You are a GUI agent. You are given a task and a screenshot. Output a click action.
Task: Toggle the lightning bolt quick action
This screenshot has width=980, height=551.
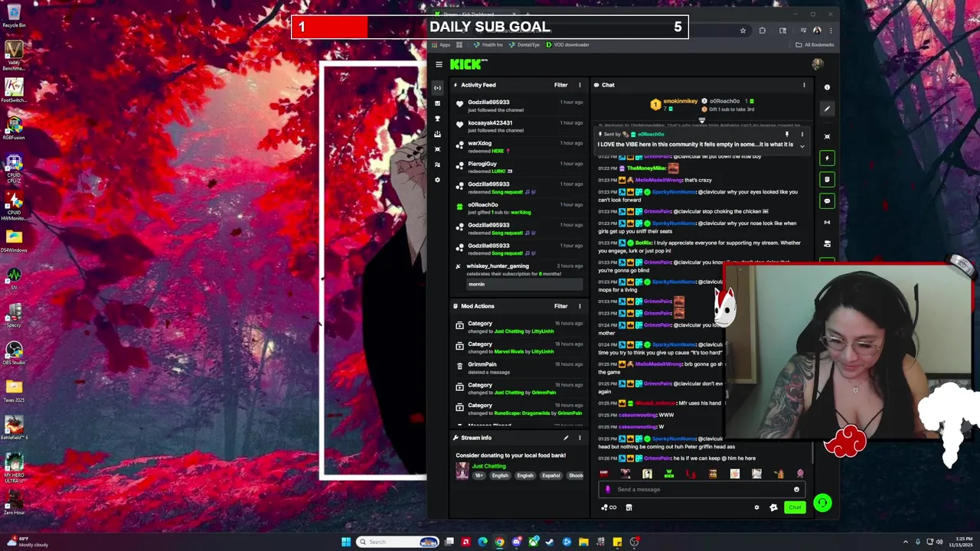coord(827,158)
